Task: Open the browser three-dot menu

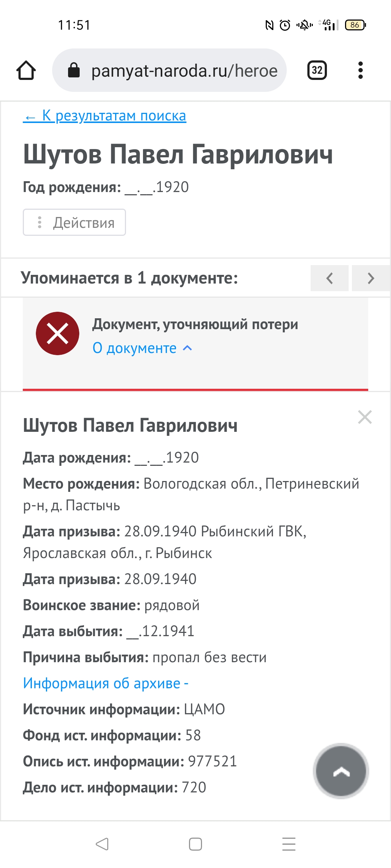Action: click(360, 70)
